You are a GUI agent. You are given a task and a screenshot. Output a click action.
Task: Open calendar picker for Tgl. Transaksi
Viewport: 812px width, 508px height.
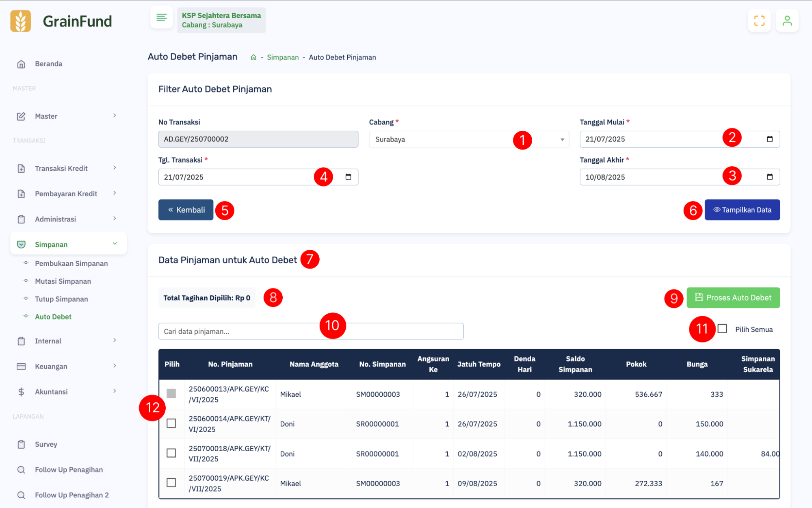pyautogui.click(x=348, y=177)
